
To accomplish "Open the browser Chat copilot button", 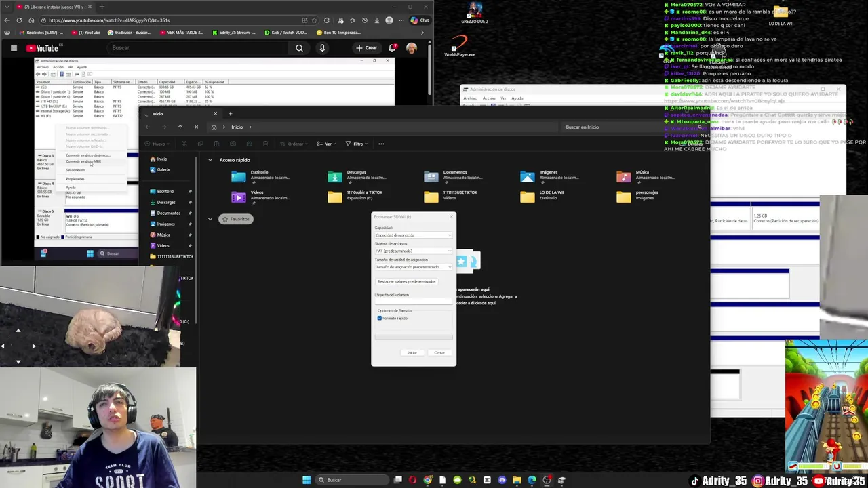I will [x=420, y=20].
